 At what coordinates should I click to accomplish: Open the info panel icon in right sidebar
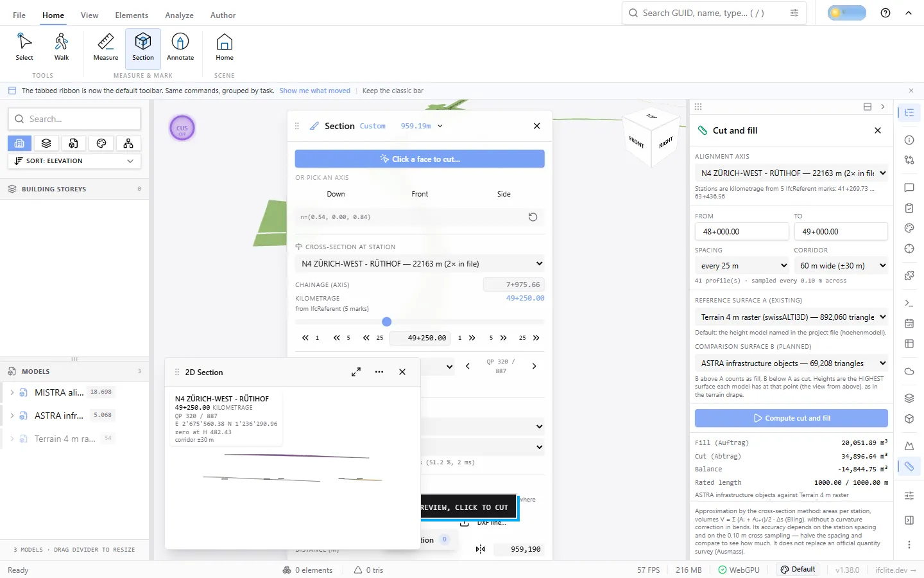(x=909, y=140)
